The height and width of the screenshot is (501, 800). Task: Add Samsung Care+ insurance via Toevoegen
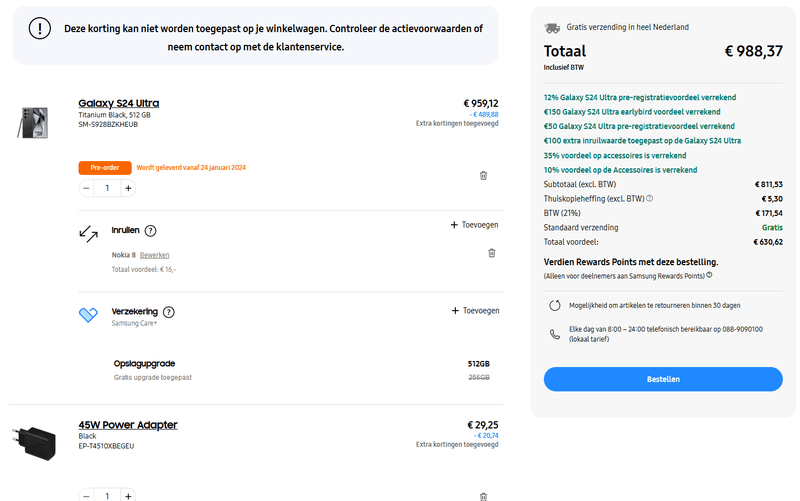click(x=474, y=311)
